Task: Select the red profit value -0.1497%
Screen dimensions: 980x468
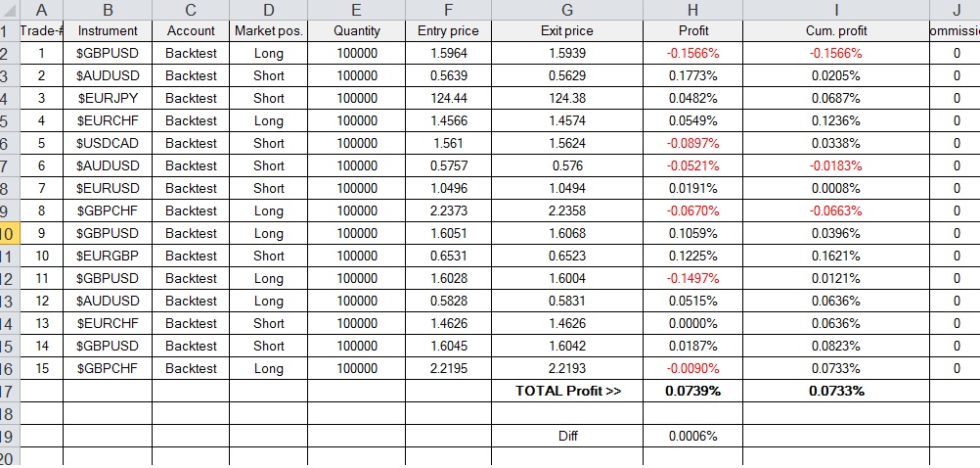Action: pos(692,278)
